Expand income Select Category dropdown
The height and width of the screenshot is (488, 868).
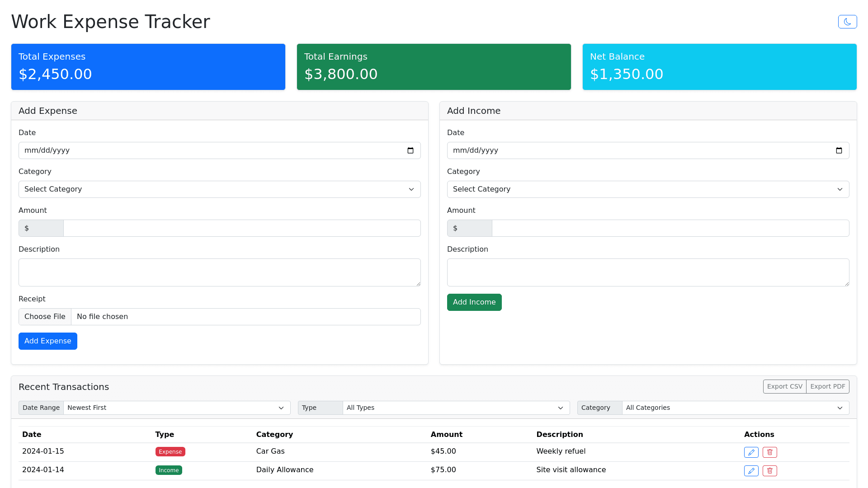point(648,189)
